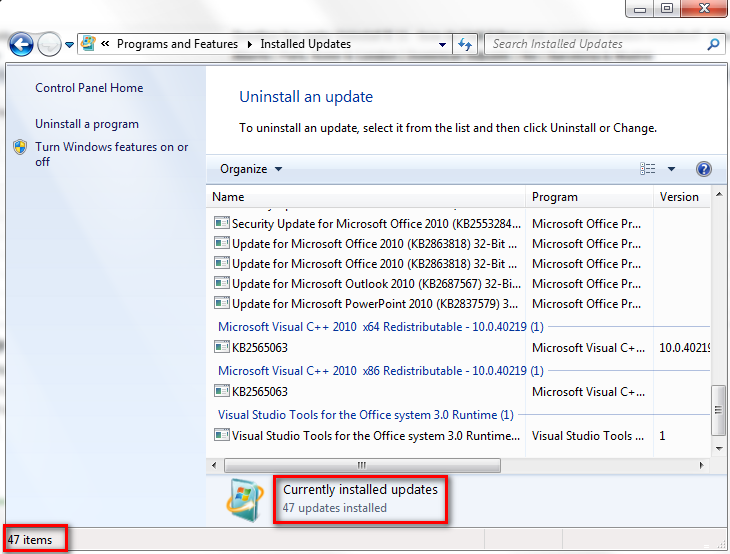Click the vertical scrollbar thumb
This screenshot has height=554, width=730.
[x=718, y=410]
